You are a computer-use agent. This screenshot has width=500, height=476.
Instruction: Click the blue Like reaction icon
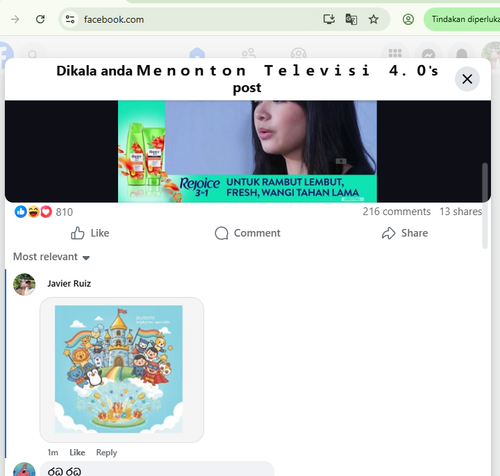pyautogui.click(x=21, y=211)
